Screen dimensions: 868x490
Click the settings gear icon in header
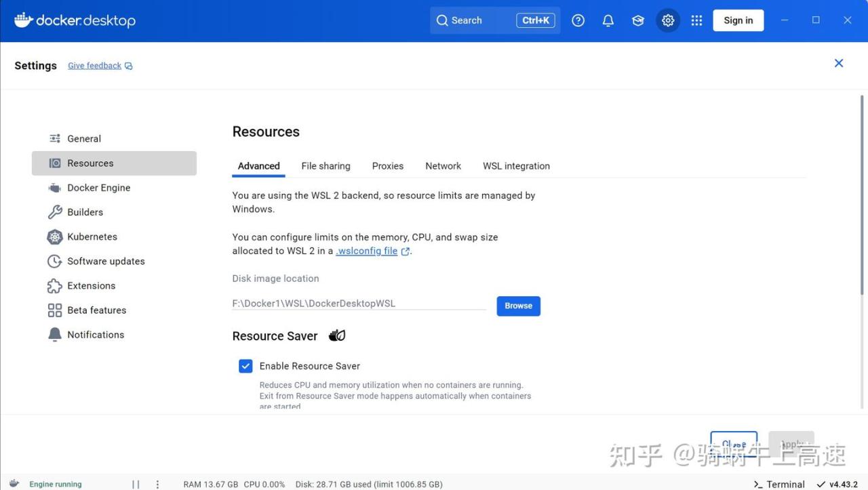pos(668,20)
